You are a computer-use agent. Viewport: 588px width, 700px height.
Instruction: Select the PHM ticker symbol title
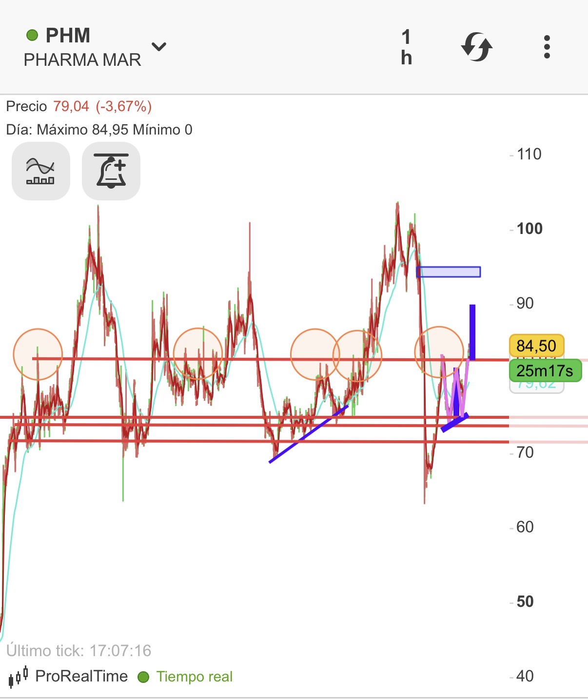[68, 35]
